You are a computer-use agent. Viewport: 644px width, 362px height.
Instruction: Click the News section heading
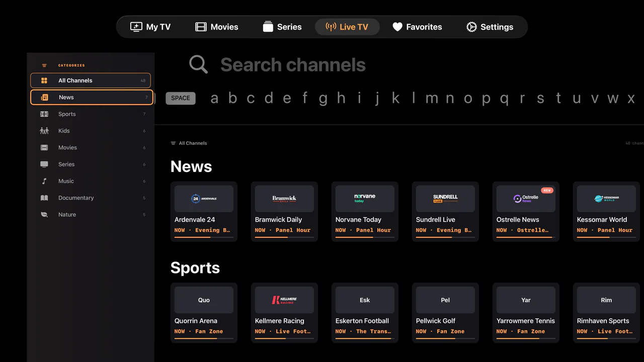[191, 166]
